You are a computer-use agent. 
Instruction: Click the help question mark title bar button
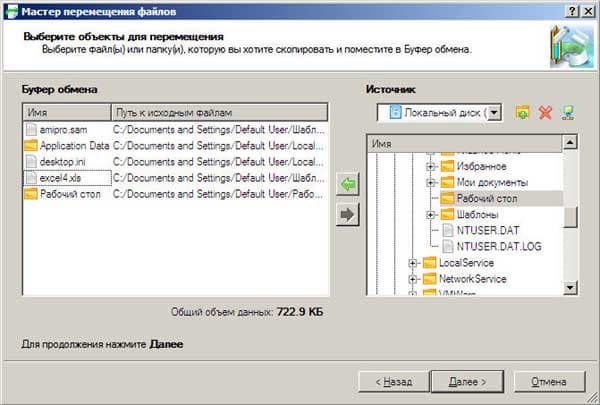tap(572, 11)
